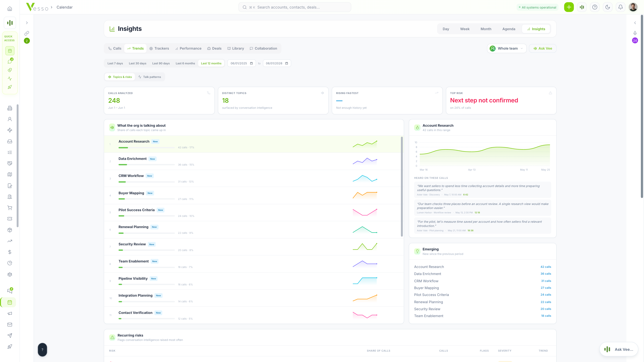The width and height of the screenshot is (644, 362).
Task: Open the help question mark icon
Action: point(595,7)
